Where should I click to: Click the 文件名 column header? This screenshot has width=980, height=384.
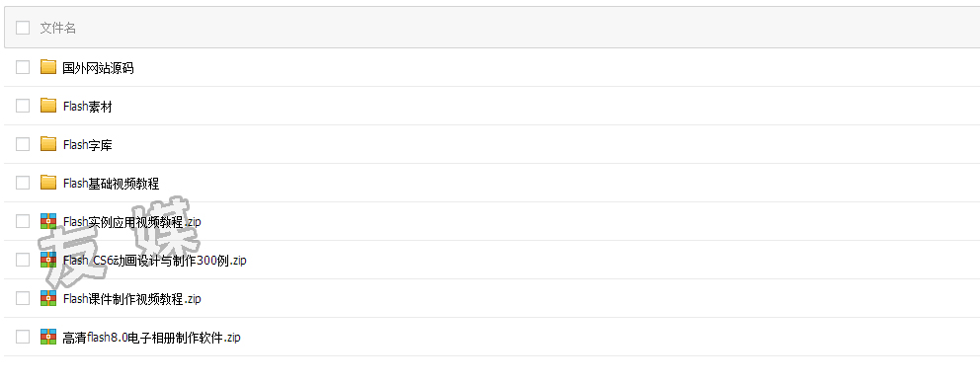58,28
